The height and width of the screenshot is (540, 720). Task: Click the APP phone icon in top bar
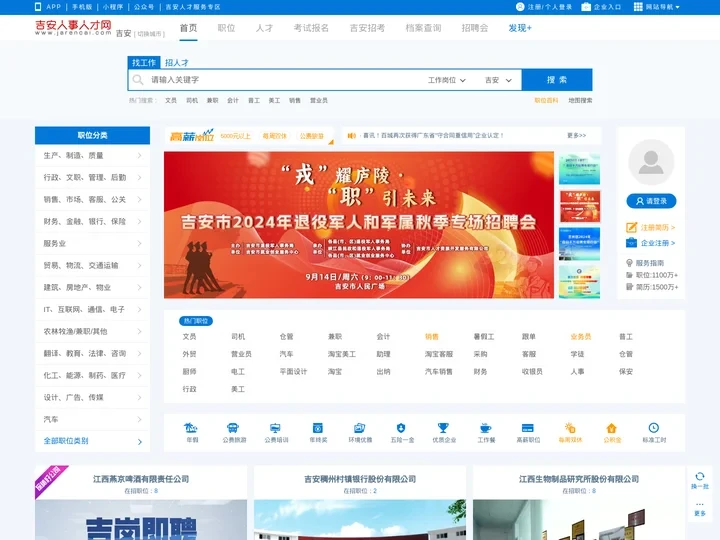click(38, 7)
